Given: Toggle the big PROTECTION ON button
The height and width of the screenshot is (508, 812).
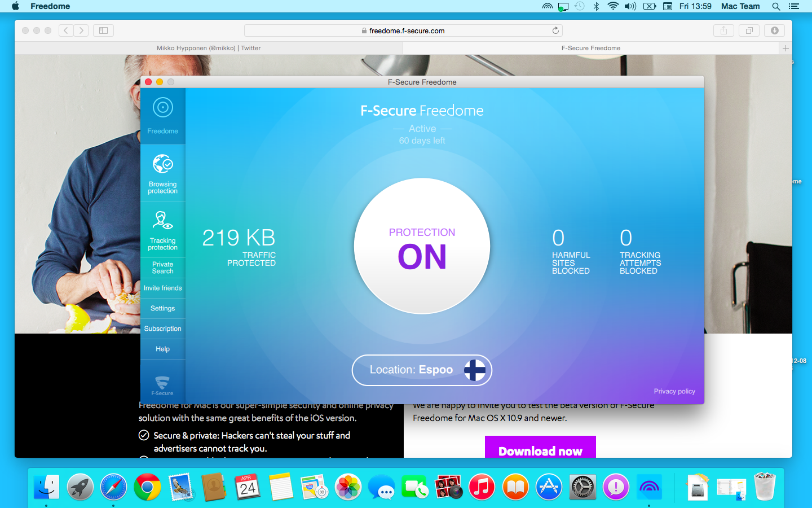Looking at the screenshot, I should pos(422,246).
